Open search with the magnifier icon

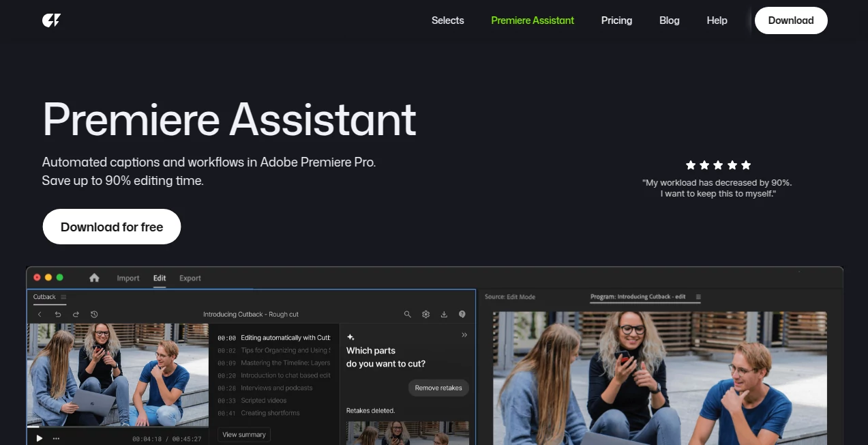coord(408,314)
